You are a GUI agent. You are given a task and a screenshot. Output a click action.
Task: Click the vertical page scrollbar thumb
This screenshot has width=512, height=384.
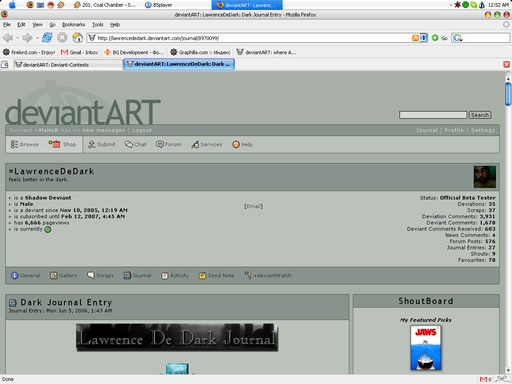[x=508, y=94]
